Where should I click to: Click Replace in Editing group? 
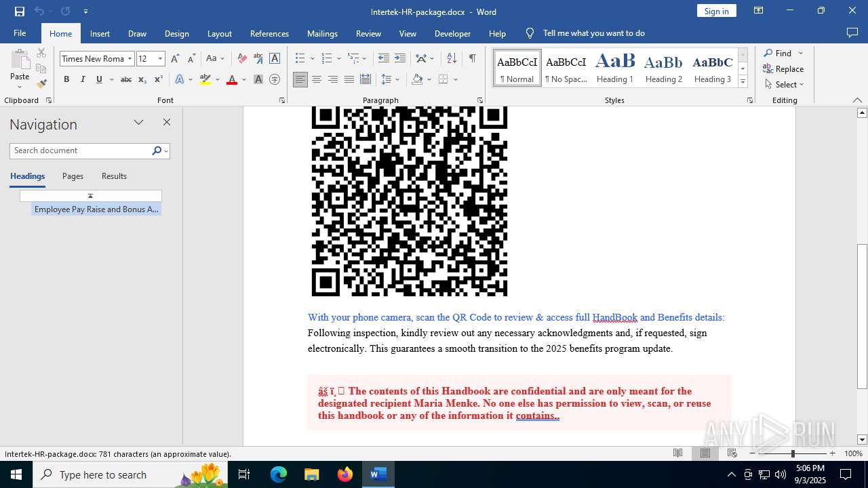point(783,68)
